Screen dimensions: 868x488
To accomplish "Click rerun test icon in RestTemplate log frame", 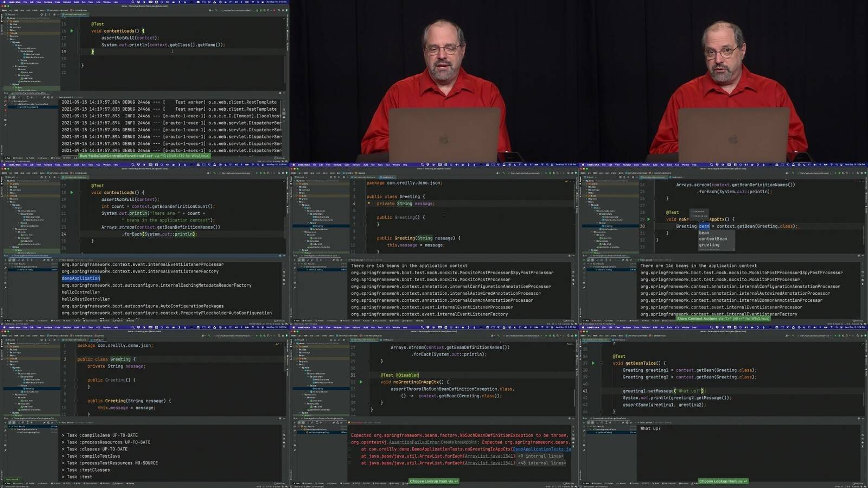I will 5,97.
